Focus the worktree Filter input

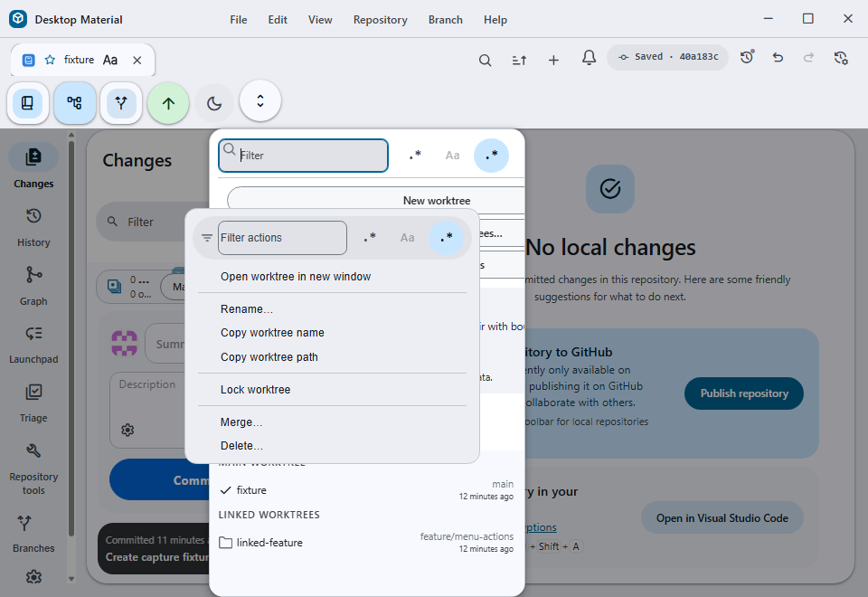[x=304, y=155]
